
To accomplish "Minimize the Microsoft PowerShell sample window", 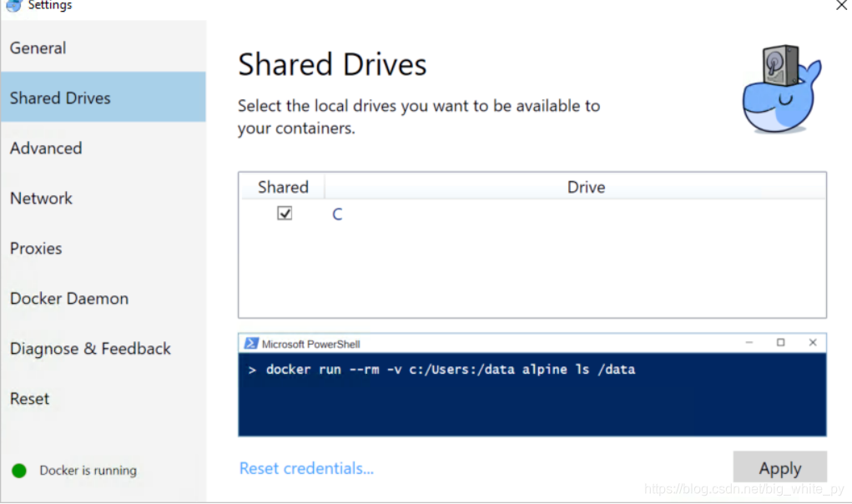I will 749,342.
